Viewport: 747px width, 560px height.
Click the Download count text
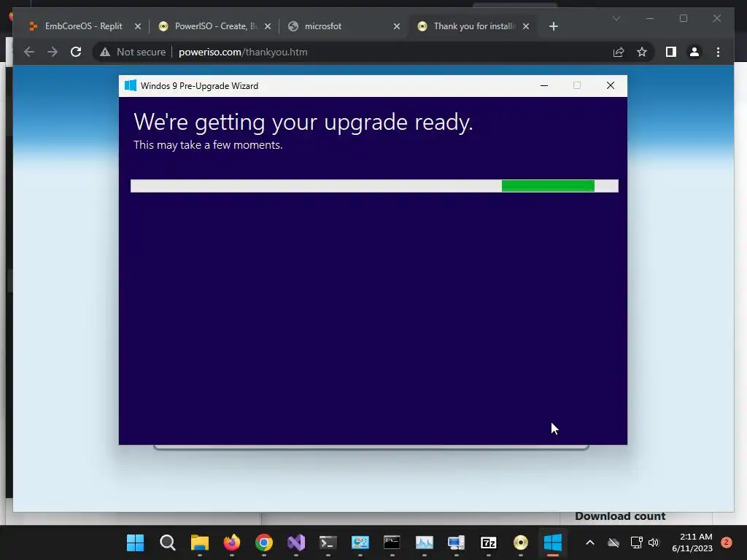click(620, 516)
